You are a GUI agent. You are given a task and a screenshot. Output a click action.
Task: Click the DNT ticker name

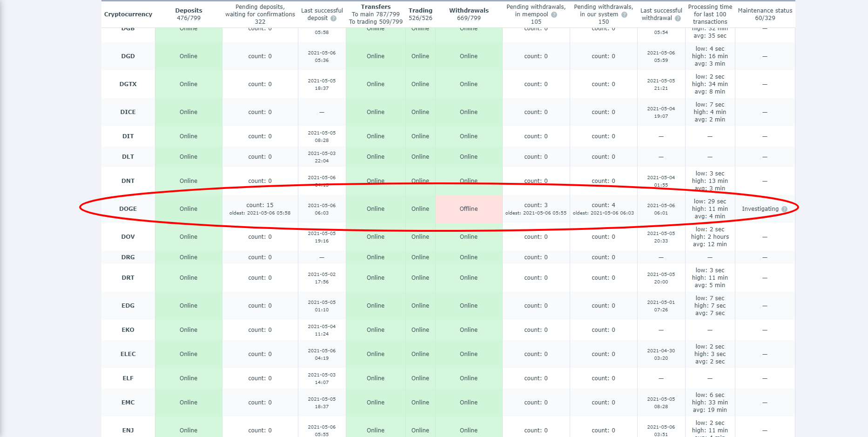click(x=128, y=181)
